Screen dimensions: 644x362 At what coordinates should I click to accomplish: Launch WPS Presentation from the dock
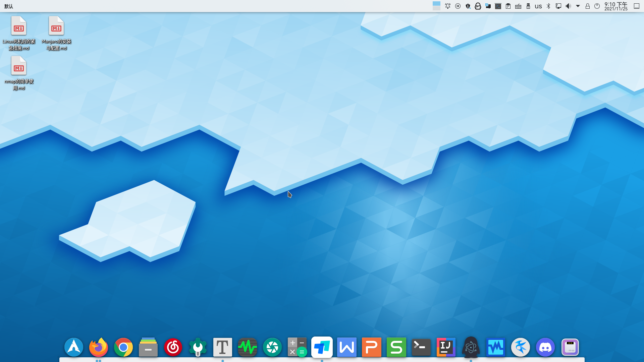pos(371,347)
